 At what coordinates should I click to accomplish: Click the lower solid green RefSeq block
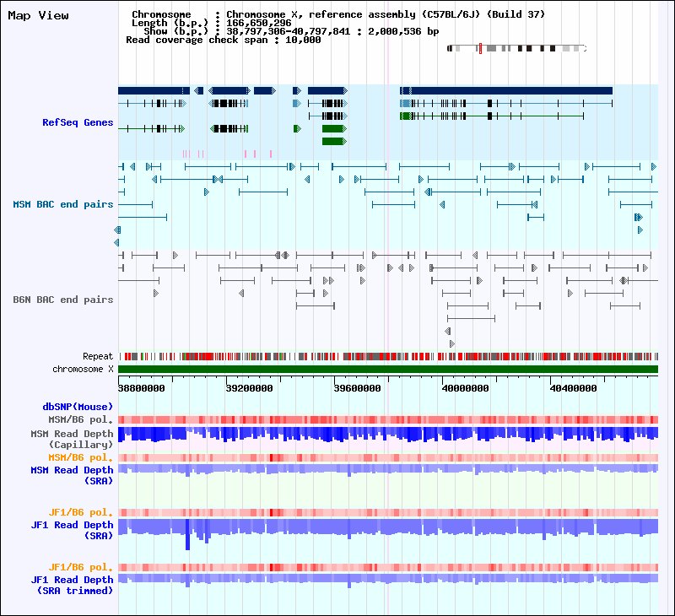pyautogui.click(x=334, y=141)
